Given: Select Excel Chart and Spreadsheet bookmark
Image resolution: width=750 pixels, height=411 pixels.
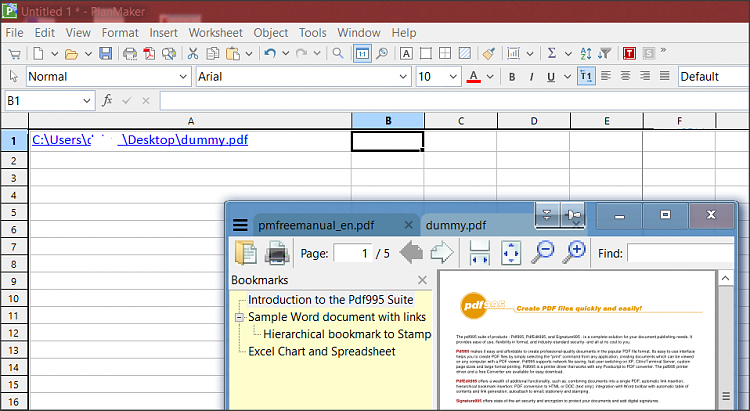Looking at the screenshot, I should (321, 351).
